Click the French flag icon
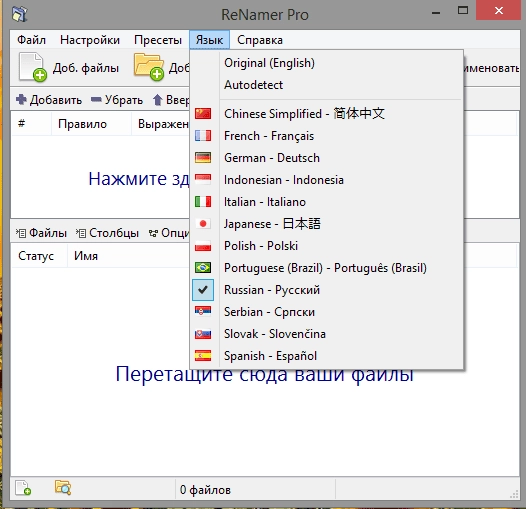Viewport: 526px width, 509px height. pyautogui.click(x=203, y=136)
